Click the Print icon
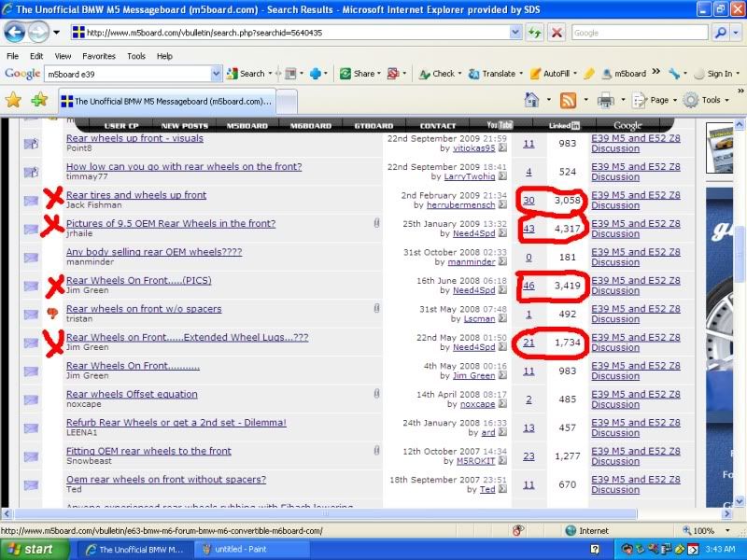Viewport: 747px width, 560px height. pyautogui.click(x=605, y=101)
